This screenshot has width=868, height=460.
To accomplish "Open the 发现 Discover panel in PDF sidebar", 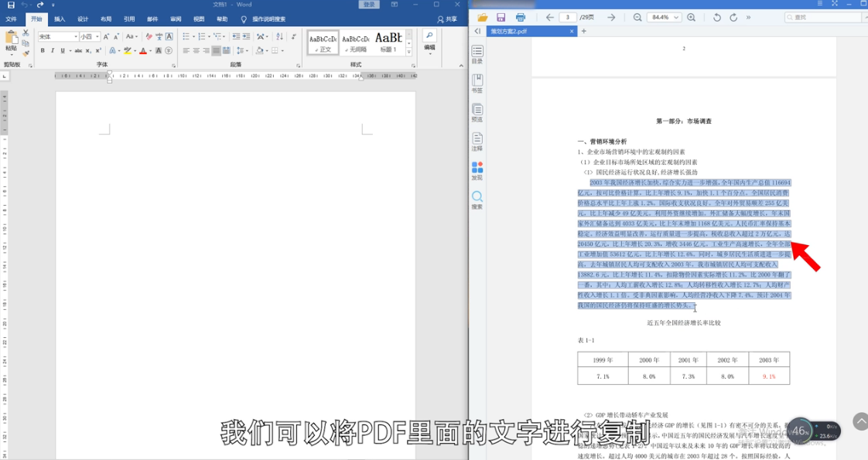I will [477, 171].
